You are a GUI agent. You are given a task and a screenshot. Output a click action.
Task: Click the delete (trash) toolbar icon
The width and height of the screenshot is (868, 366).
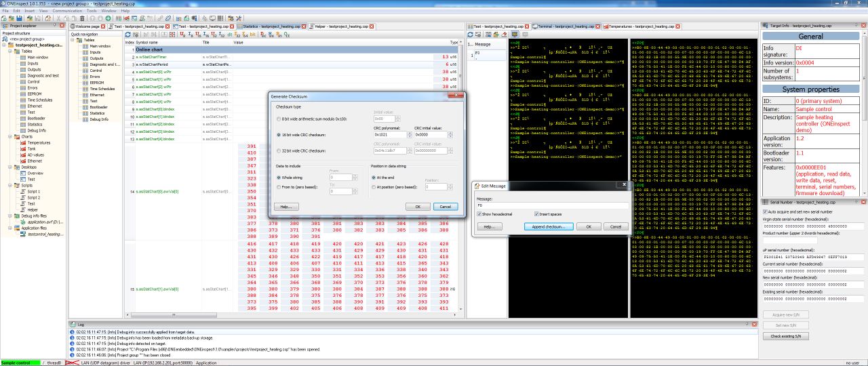[x=82, y=18]
